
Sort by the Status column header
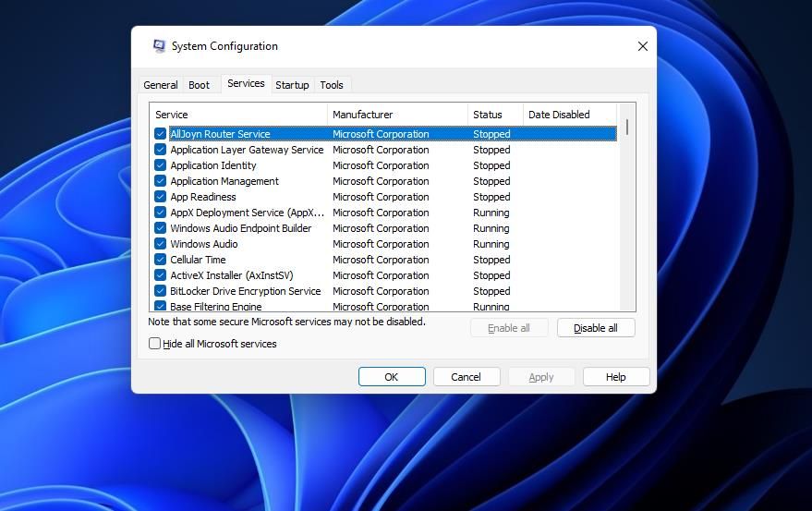pyautogui.click(x=495, y=115)
